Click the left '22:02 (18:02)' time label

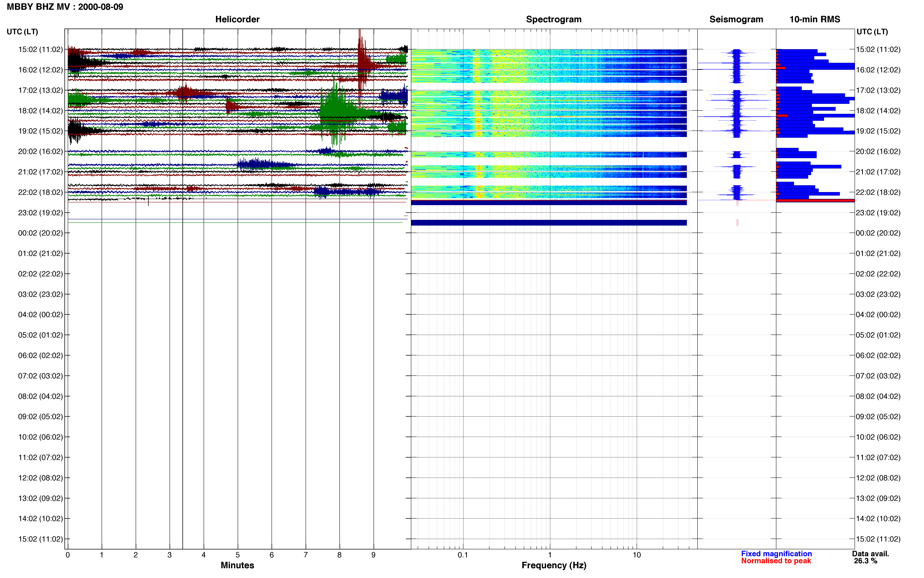pyautogui.click(x=41, y=192)
